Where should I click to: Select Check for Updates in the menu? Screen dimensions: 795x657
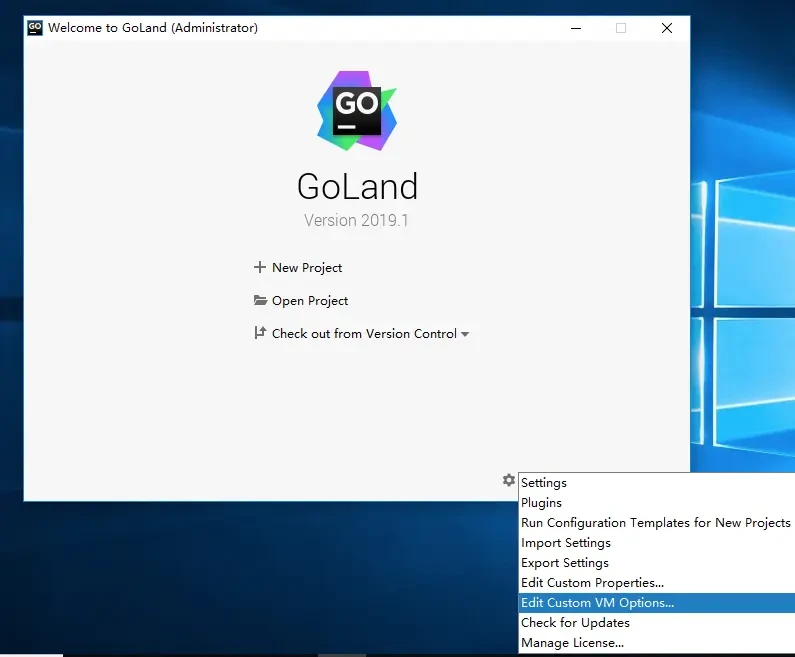click(575, 623)
